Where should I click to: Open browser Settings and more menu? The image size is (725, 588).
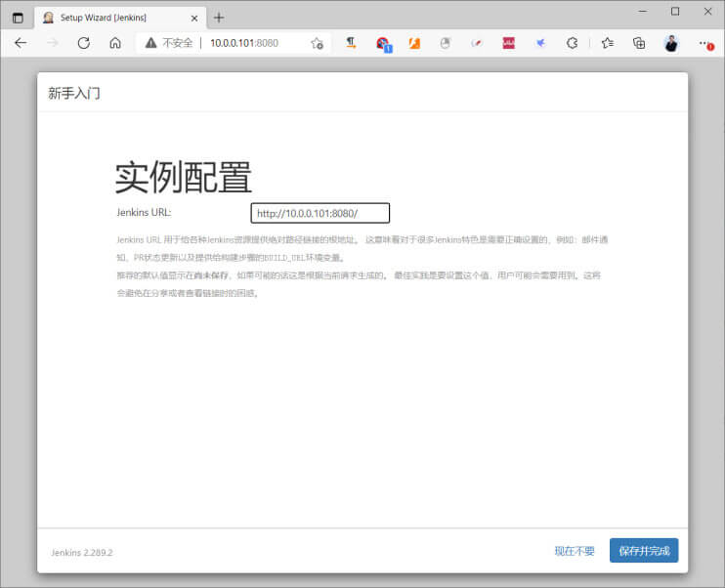click(705, 44)
